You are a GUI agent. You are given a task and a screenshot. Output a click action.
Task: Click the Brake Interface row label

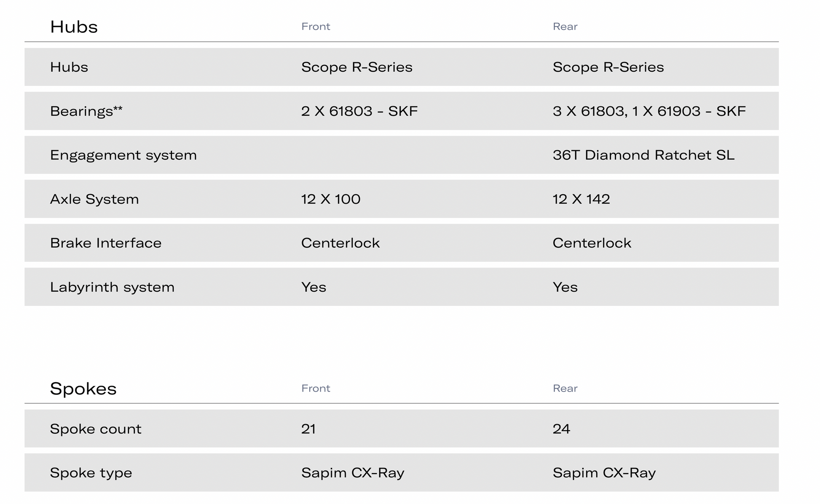coord(106,243)
